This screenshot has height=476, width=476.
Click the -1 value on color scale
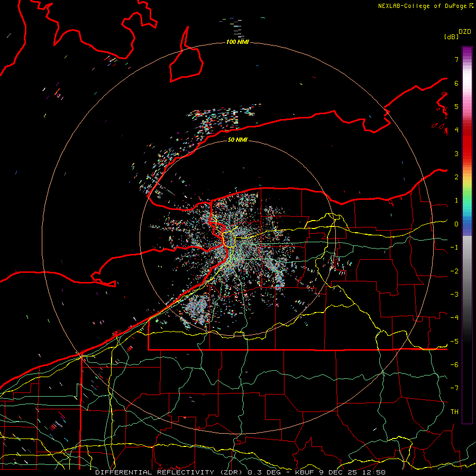(454, 248)
